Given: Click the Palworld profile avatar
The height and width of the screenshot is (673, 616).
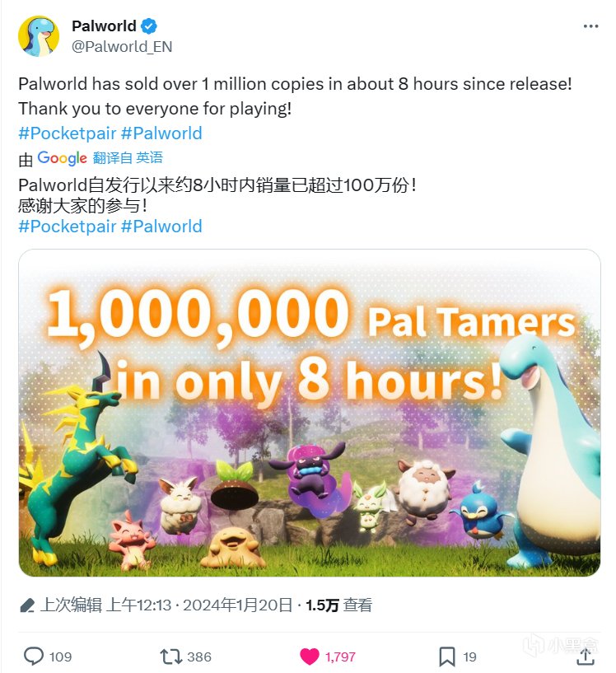Looking at the screenshot, I should [x=39, y=36].
